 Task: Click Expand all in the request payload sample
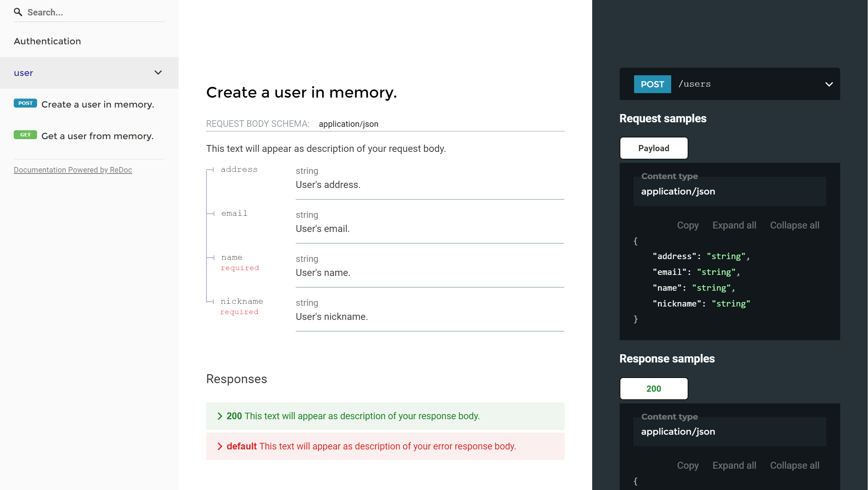734,225
